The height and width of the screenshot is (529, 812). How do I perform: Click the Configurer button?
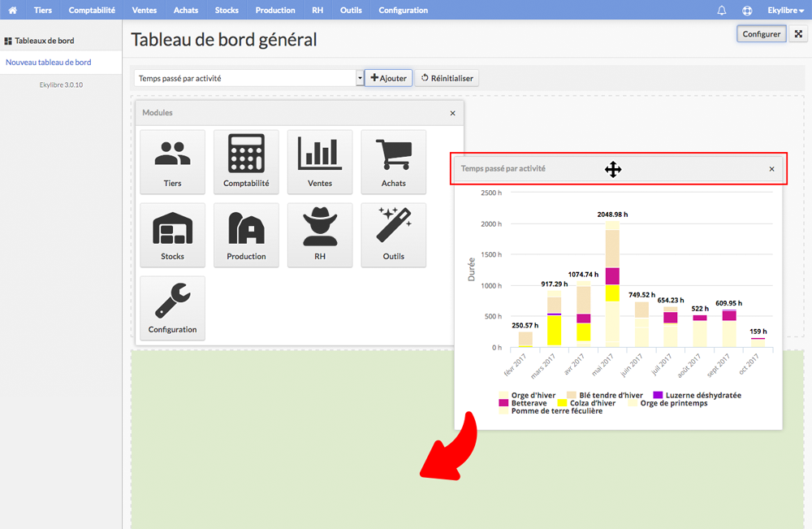pyautogui.click(x=762, y=33)
